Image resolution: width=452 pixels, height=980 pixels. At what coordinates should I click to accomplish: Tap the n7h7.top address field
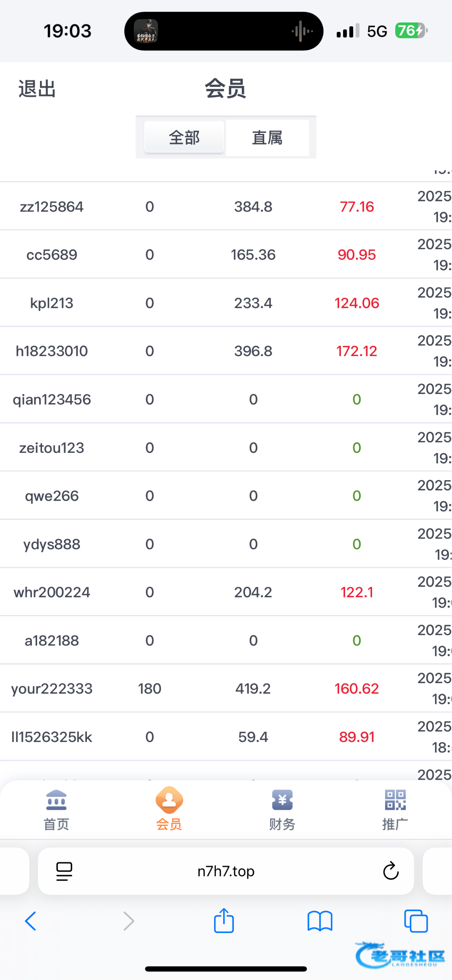coord(226,871)
